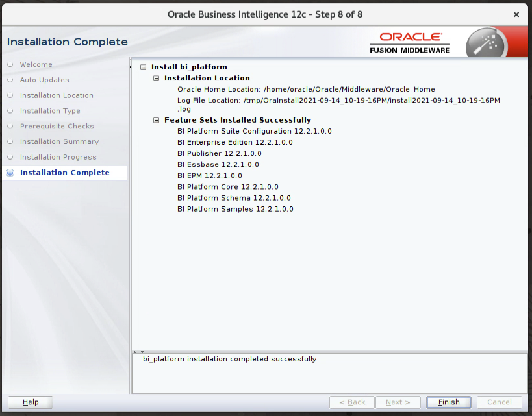Click the message pane split collapse arrows
This screenshot has width=532, height=416.
point(138,352)
